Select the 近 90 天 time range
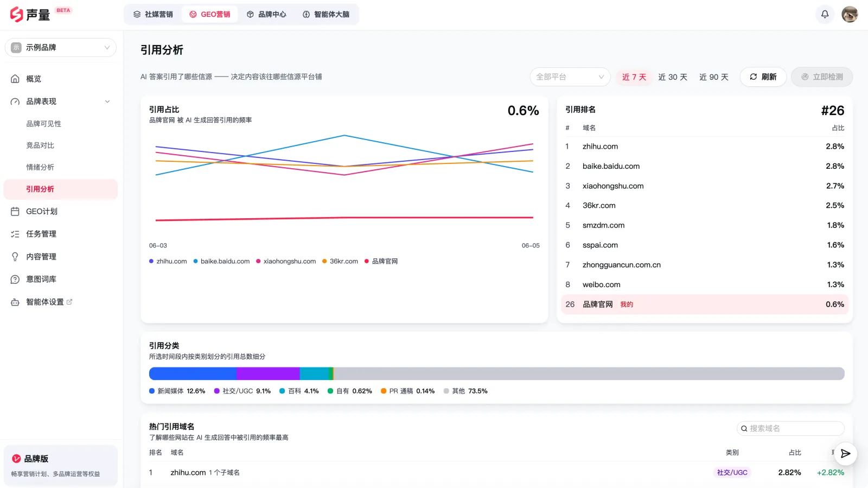 point(714,77)
